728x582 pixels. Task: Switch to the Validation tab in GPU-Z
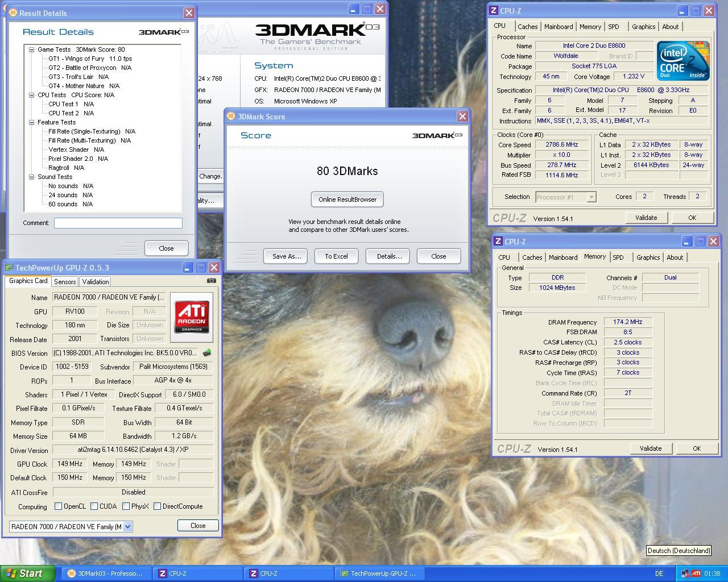95,281
